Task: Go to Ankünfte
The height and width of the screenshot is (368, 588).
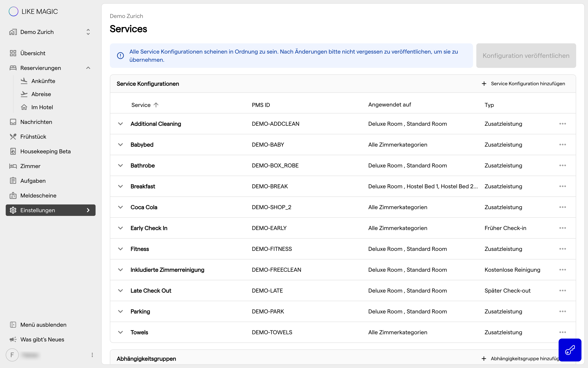Action: click(43, 81)
